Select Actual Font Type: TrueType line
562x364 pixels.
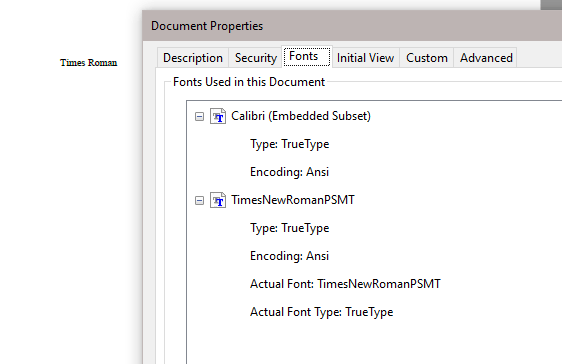click(x=322, y=312)
